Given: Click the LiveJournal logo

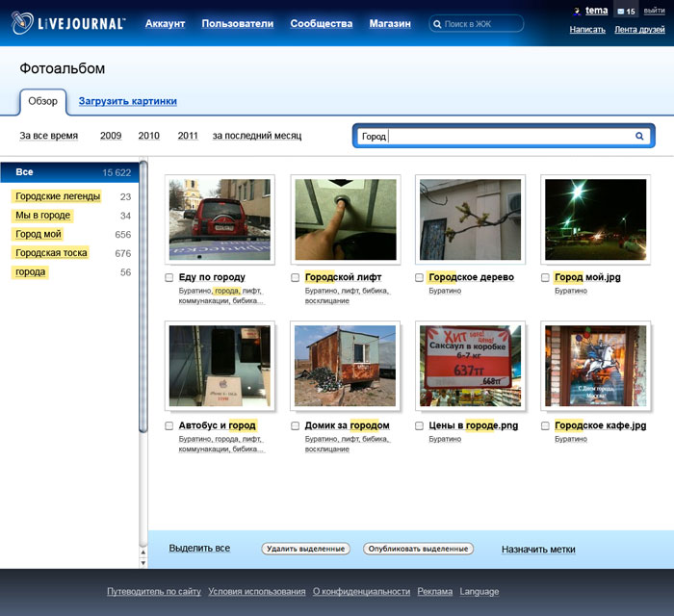Looking at the screenshot, I should (x=68, y=23).
